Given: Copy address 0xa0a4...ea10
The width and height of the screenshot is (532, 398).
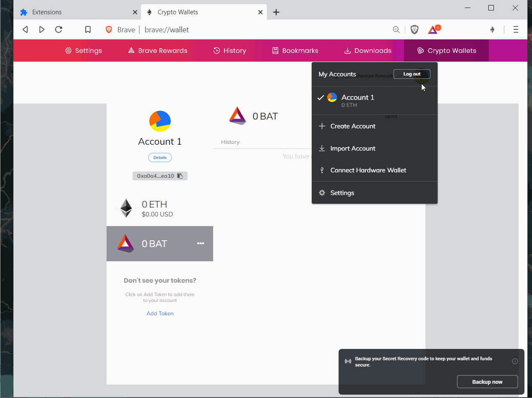Looking at the screenshot, I should [x=160, y=176].
